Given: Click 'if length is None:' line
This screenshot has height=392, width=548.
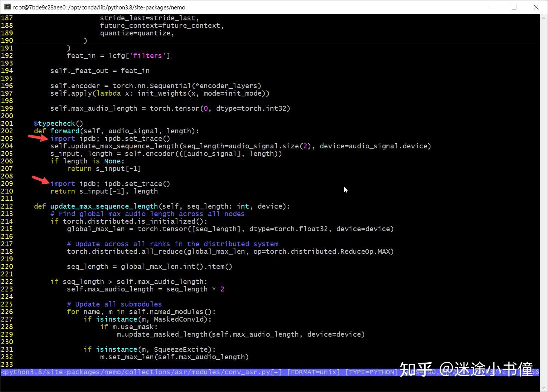Looking at the screenshot, I should click(87, 161).
